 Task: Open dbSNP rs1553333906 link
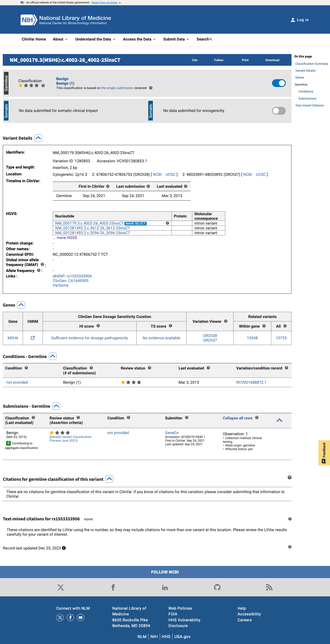tap(72, 276)
